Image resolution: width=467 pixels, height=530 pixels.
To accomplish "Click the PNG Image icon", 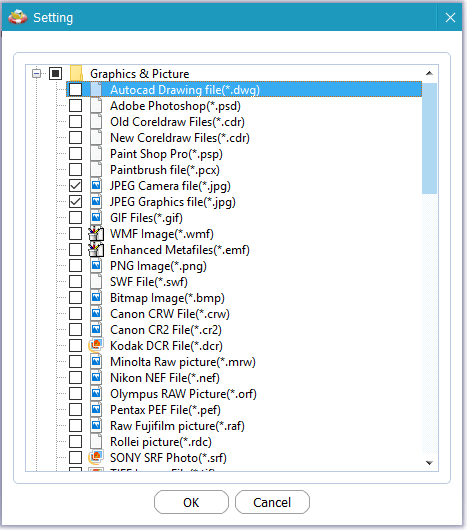I will tap(96, 265).
